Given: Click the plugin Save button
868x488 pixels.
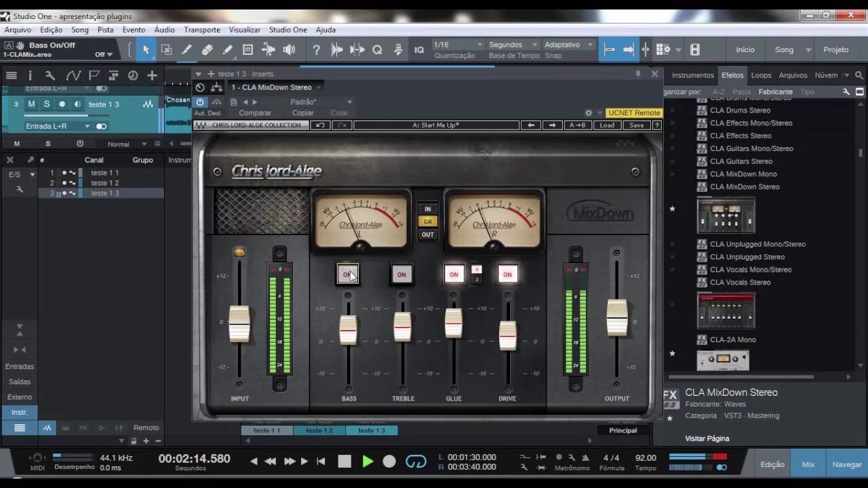Looking at the screenshot, I should click(636, 125).
